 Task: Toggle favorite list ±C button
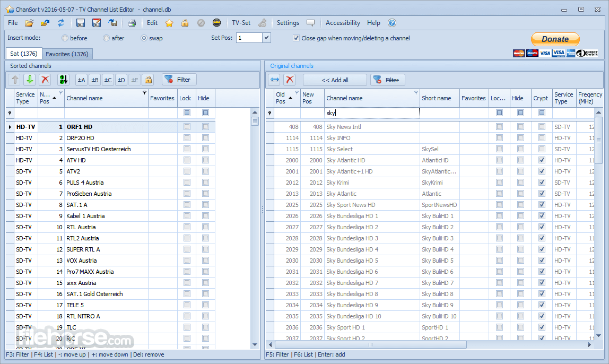coord(108,80)
